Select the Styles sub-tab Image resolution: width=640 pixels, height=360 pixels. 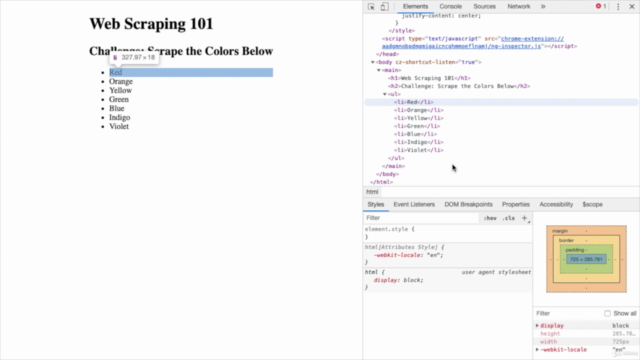click(x=376, y=204)
